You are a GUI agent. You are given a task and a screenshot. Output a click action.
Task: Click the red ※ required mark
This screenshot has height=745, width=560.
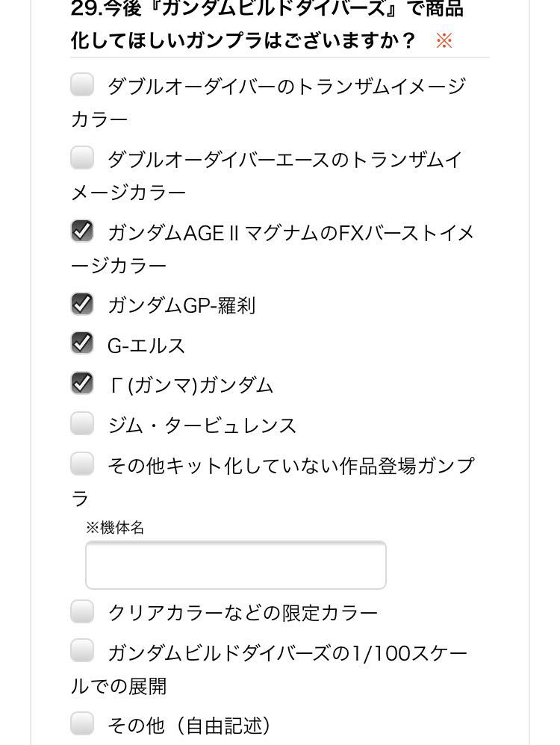tap(444, 40)
